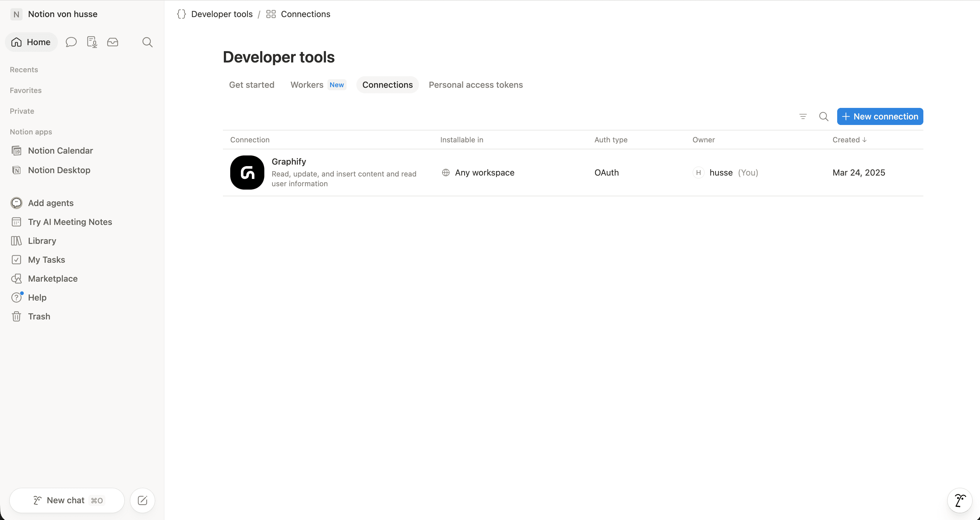This screenshot has width=980, height=520.
Task: Open the inbox tray icon
Action: (x=113, y=42)
